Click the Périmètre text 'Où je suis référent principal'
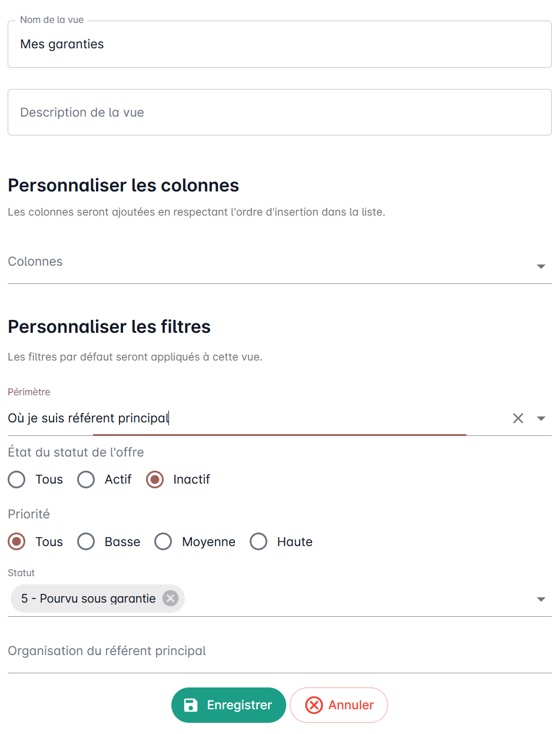Viewport: 560px width, 734px height. tap(88, 418)
